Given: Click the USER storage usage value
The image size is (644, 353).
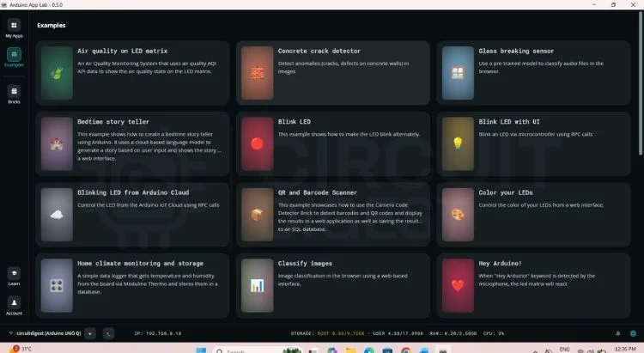Looking at the screenshot, I should [398, 333].
